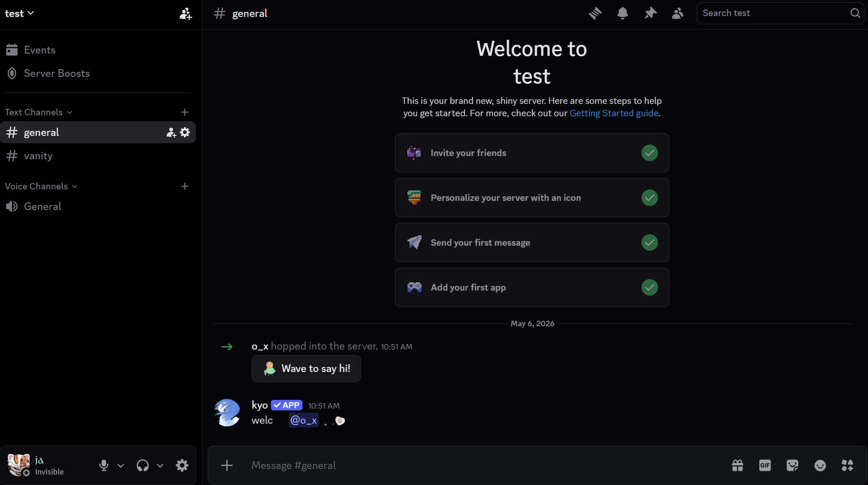Select the general text channel
This screenshot has width=868, height=485.
(x=98, y=132)
